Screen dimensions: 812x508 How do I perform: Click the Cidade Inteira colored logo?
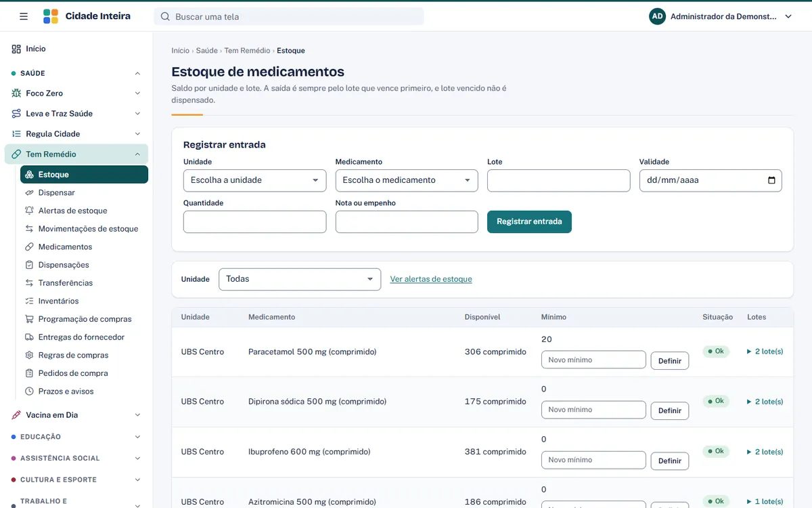[51, 16]
